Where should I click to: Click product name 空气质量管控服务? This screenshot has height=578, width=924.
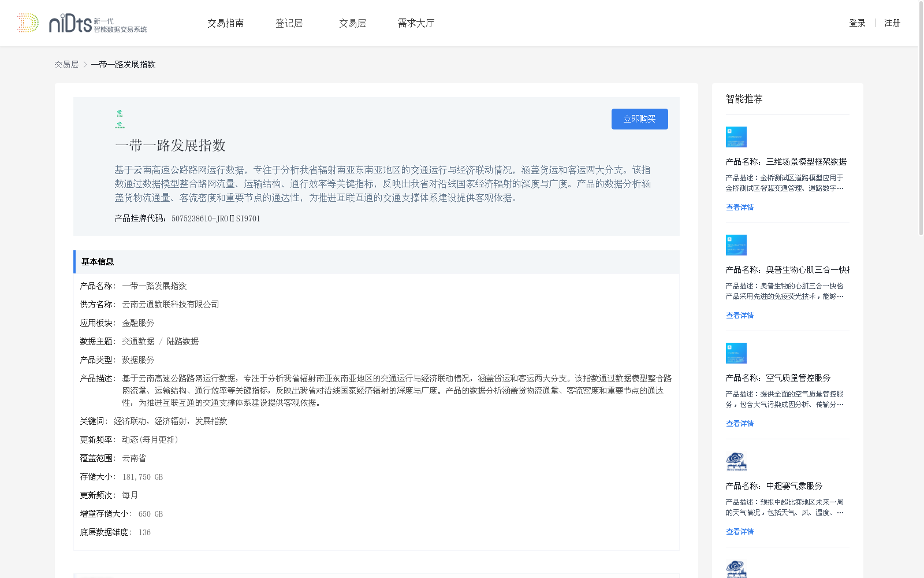pyautogui.click(x=798, y=378)
